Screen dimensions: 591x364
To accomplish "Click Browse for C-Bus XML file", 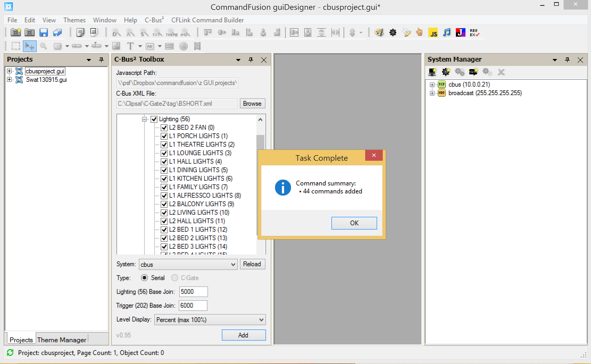I will tap(252, 104).
